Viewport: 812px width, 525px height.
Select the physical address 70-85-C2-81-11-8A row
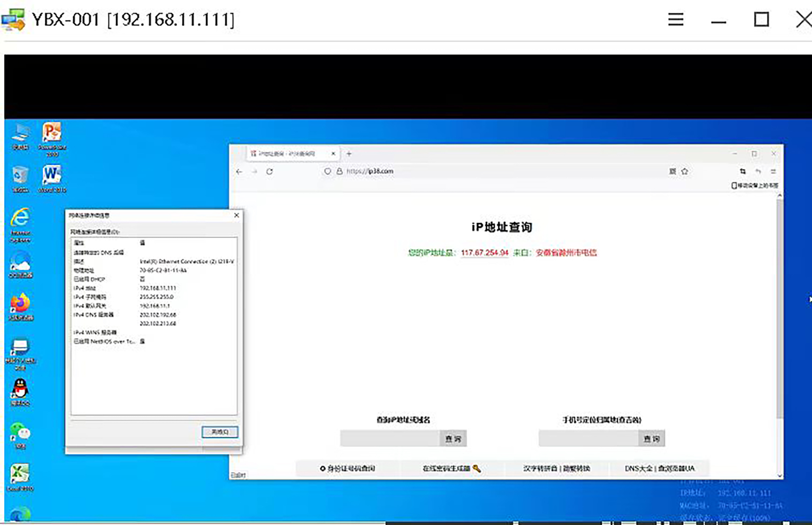coord(154,271)
